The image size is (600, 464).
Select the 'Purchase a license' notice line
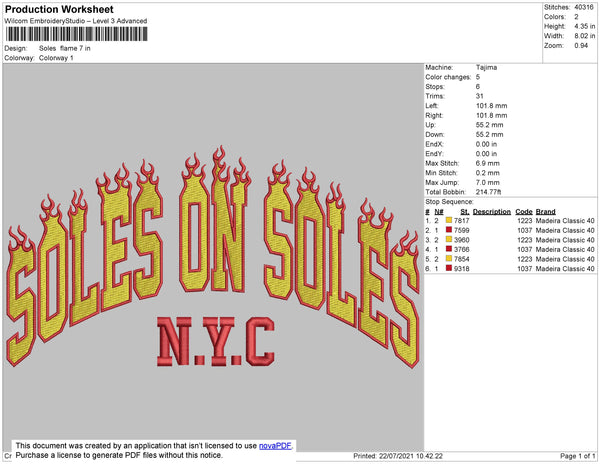119,455
